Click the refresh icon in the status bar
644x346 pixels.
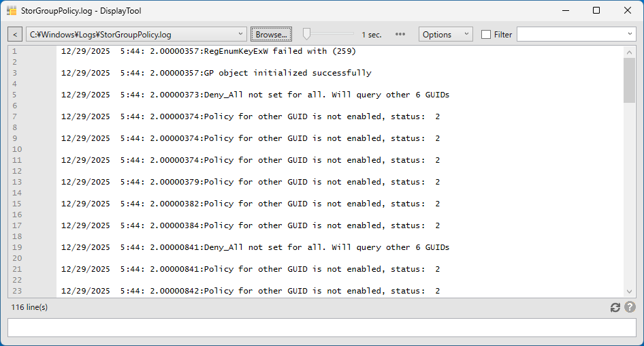click(615, 308)
